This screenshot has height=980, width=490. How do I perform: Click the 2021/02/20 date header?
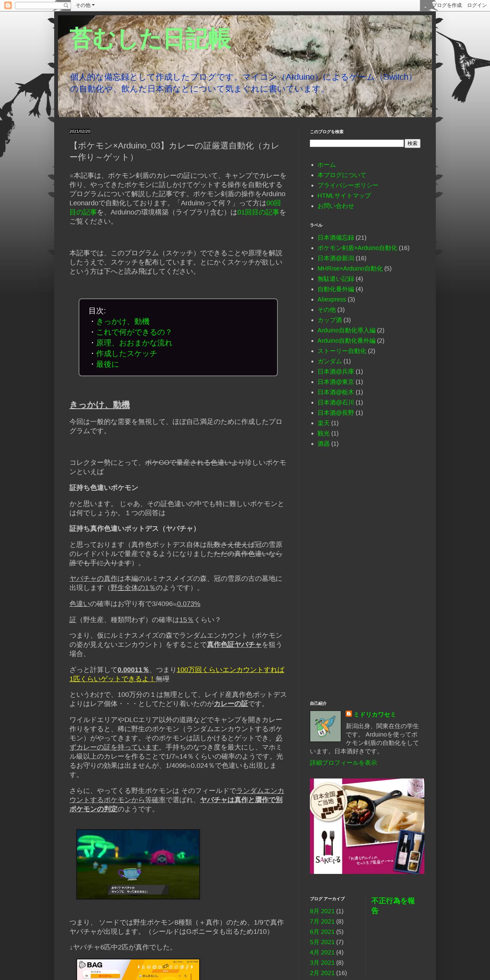pos(80,131)
